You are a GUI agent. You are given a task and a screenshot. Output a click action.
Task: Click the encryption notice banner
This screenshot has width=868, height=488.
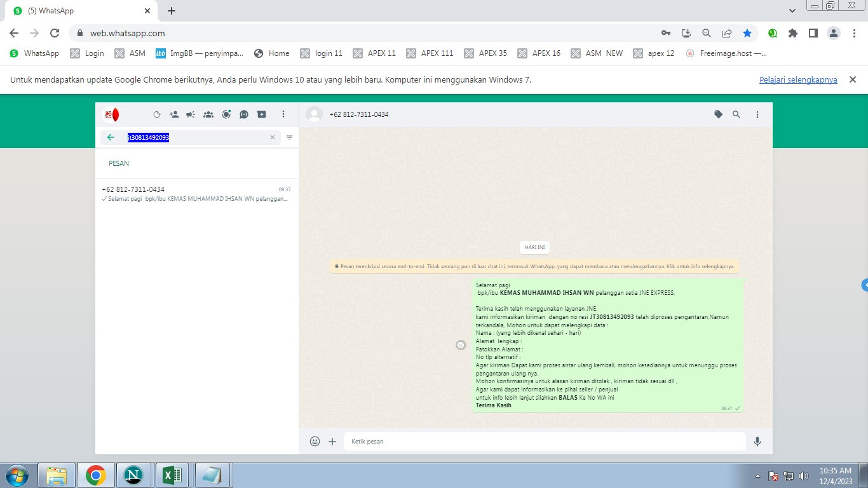536,266
